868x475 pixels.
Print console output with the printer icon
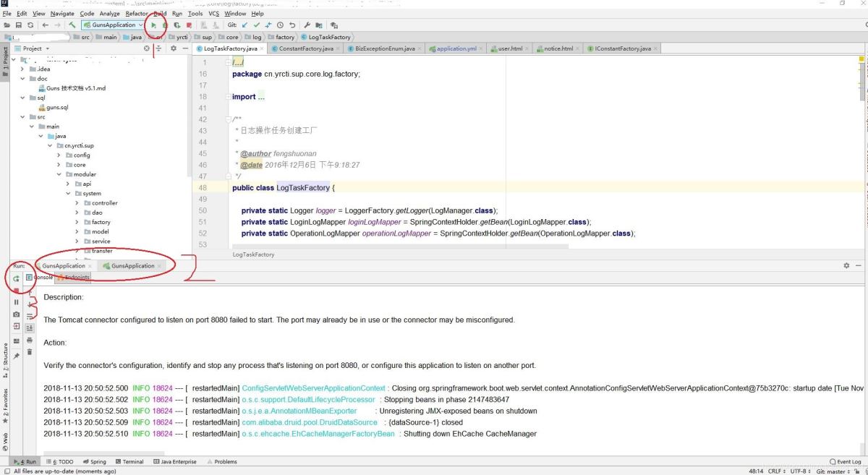pos(30,340)
